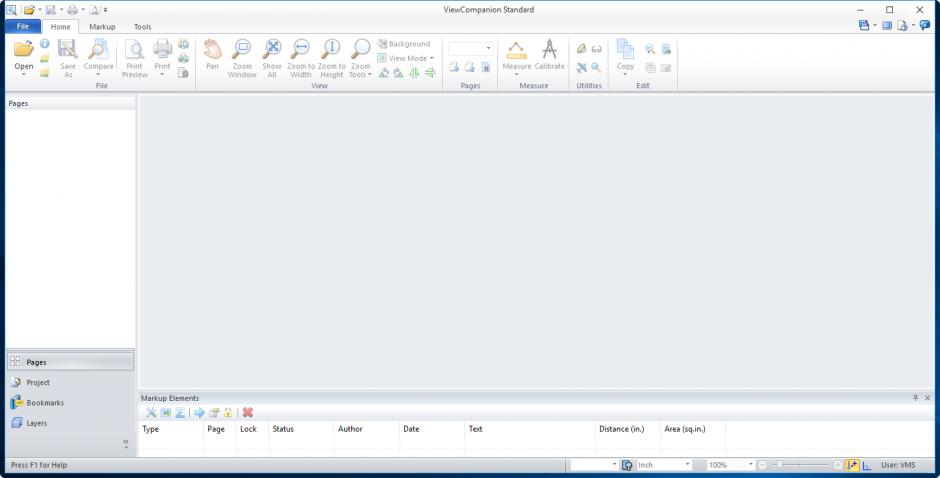This screenshot has height=478, width=940.
Task: Click the flip horizontal icon in View group
Action: coord(414,73)
